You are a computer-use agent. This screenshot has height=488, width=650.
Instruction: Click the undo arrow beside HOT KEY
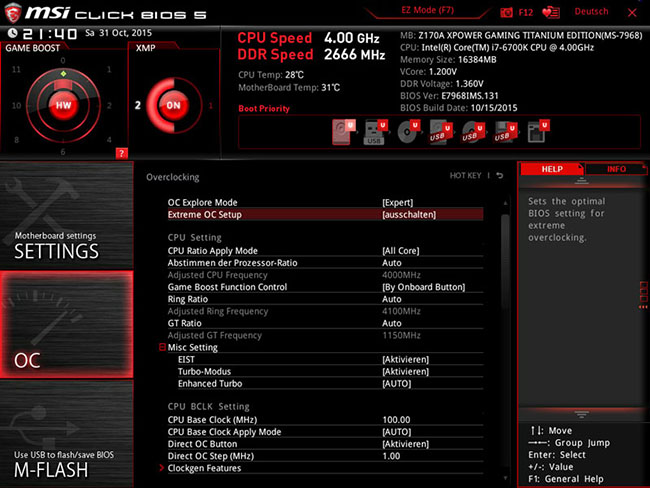pos(500,175)
